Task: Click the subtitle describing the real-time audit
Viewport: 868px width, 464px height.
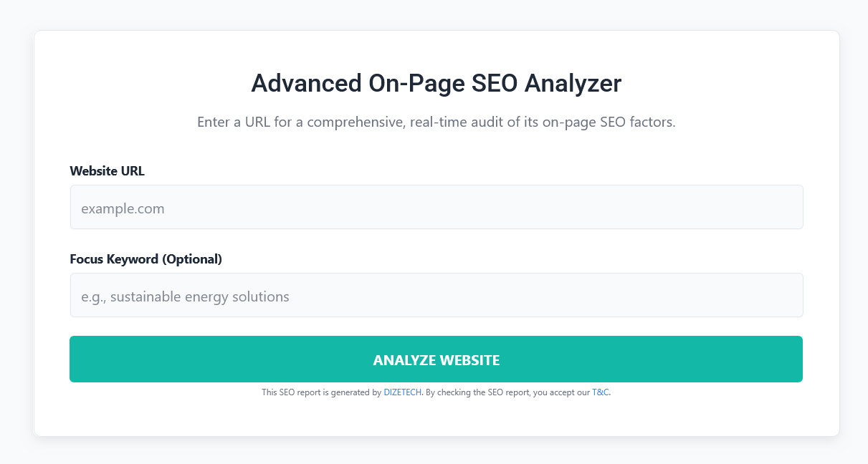Action: (436, 122)
